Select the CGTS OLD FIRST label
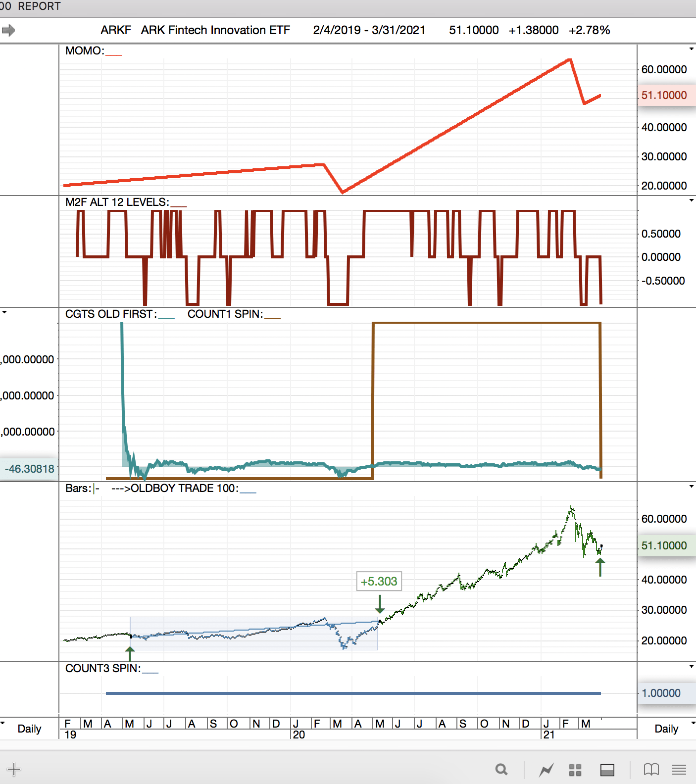This screenshot has height=784, width=696. (x=111, y=314)
